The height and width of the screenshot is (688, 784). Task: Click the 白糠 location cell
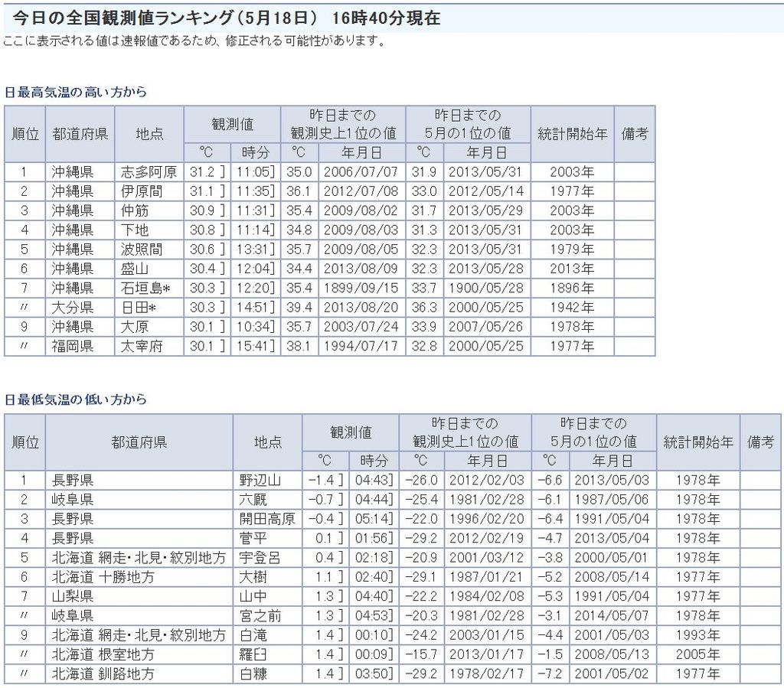[x=253, y=674]
